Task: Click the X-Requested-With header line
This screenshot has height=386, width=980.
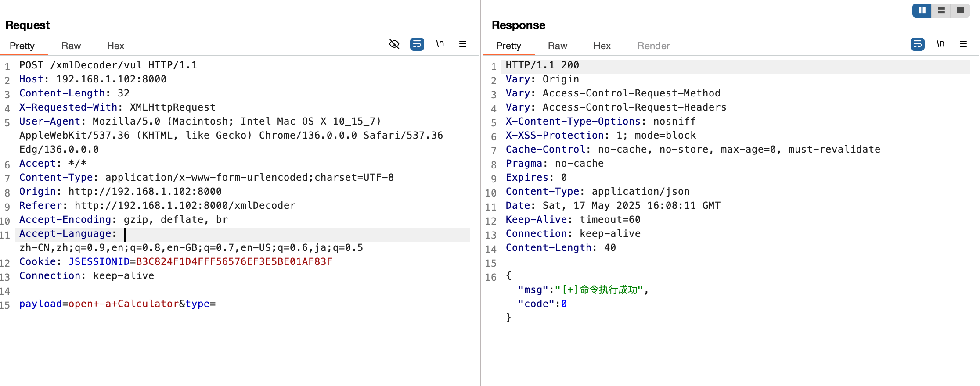Action: tap(117, 107)
